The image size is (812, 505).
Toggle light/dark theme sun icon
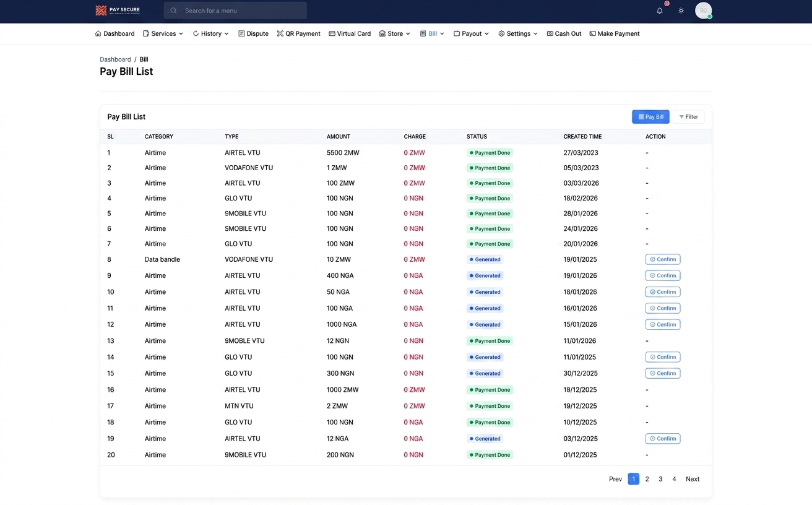coord(681,11)
